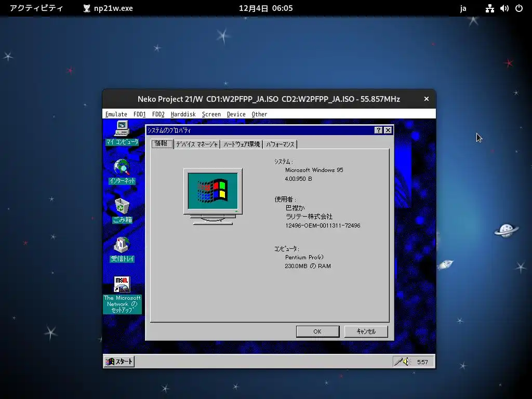Click the power icon in the top bar
Image resolution: width=532 pixels, height=399 pixels.
click(519, 8)
